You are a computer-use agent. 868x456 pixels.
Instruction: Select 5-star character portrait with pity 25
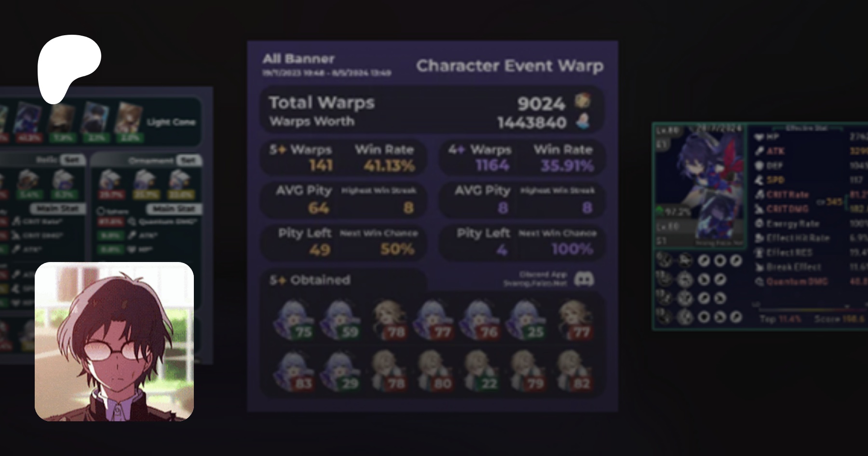pyautogui.click(x=527, y=320)
